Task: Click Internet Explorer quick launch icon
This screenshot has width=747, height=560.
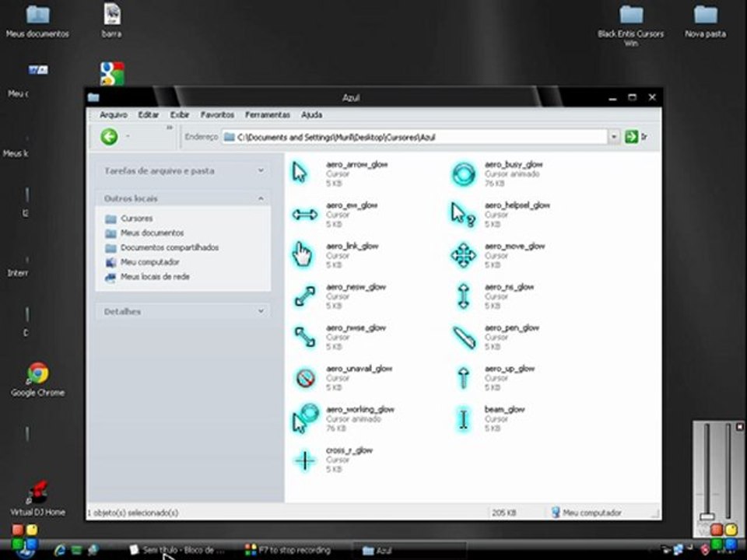Action: 60,550
